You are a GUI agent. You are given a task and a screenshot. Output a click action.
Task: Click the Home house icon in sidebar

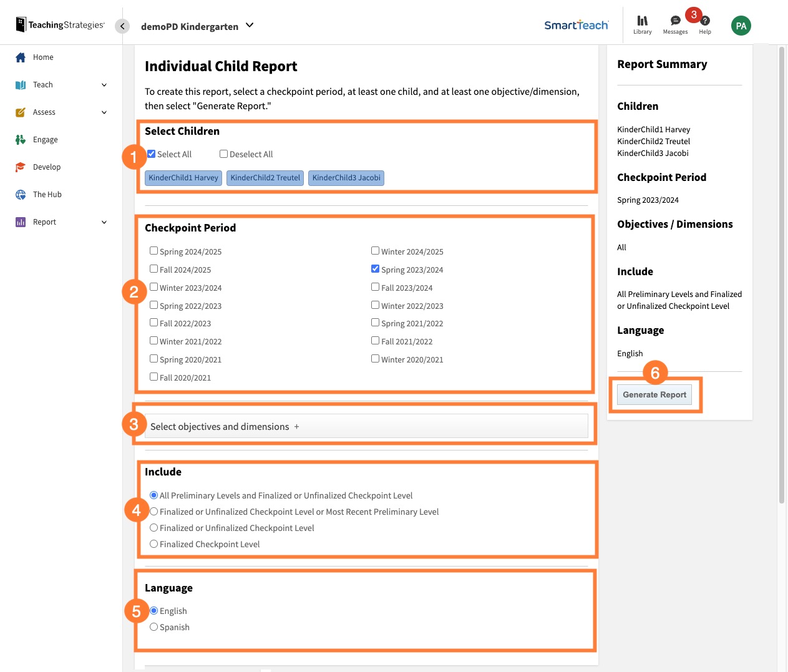(21, 57)
